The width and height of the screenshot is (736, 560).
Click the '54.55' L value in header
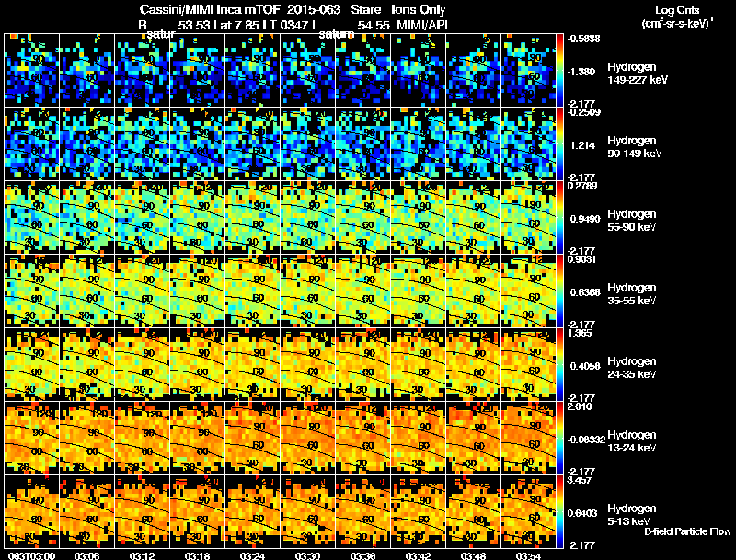[x=374, y=26]
